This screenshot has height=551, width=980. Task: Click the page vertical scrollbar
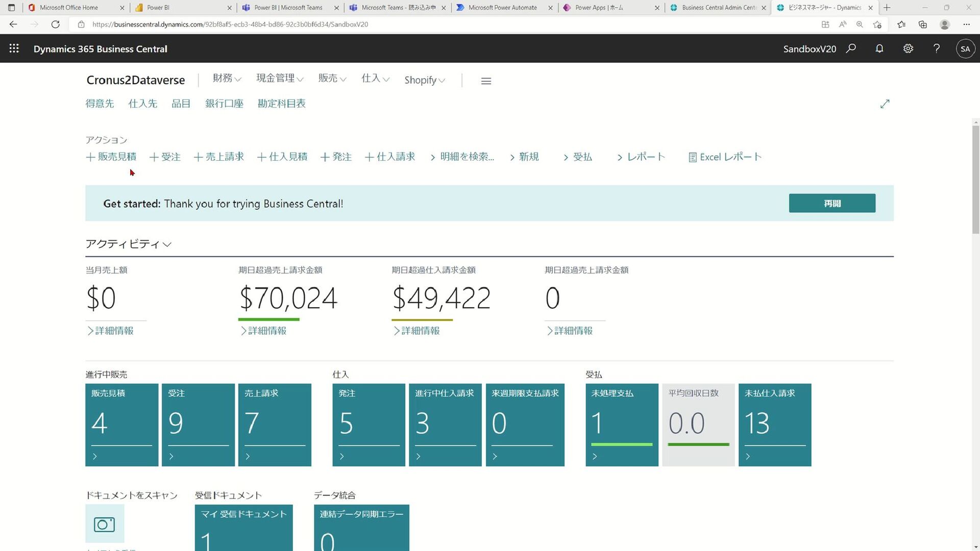[976, 179]
